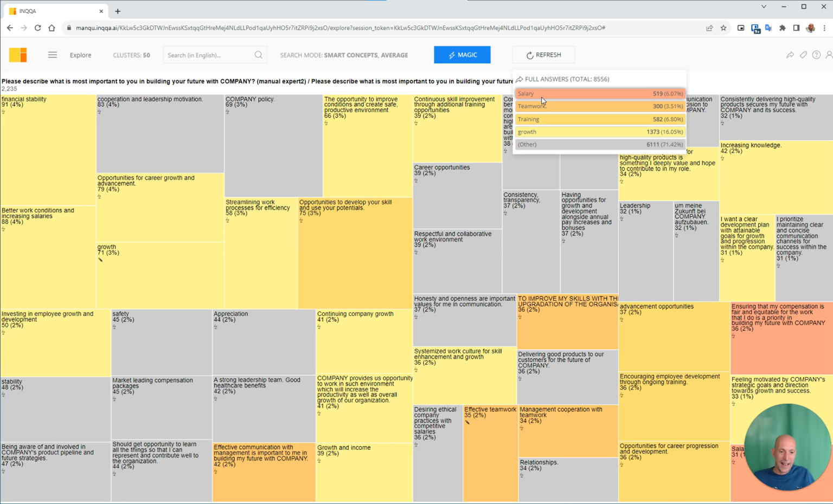Click the INQQA logo icon
This screenshot has height=504, width=833.
click(x=18, y=55)
